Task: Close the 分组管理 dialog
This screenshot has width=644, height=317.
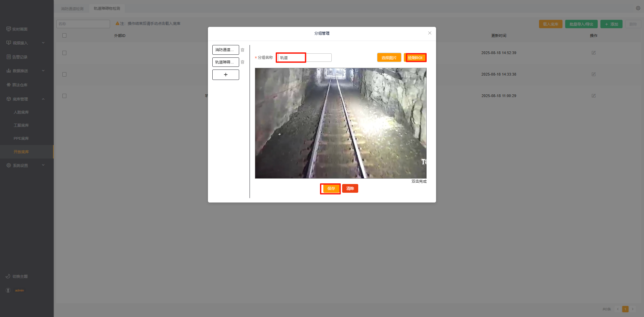Action: 430,33
